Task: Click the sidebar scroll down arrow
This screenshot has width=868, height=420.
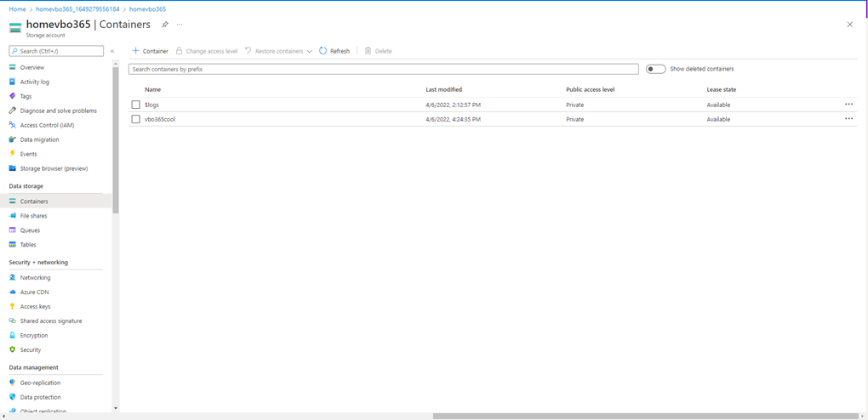Action: pos(116,408)
